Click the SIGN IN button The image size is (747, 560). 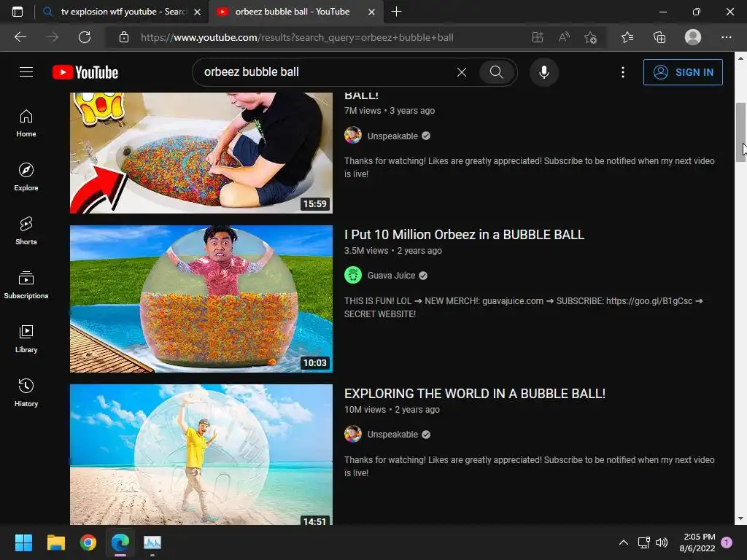point(683,72)
